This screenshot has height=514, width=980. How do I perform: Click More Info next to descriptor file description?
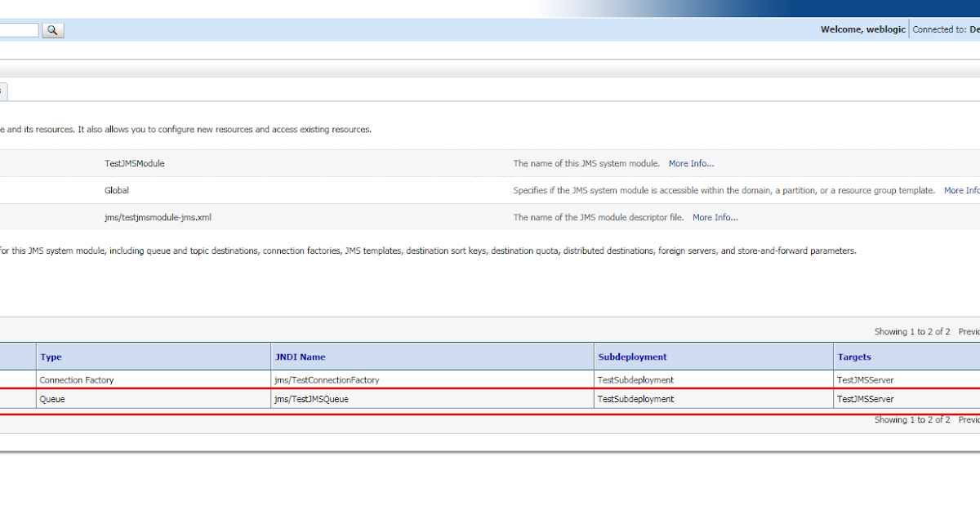click(715, 217)
